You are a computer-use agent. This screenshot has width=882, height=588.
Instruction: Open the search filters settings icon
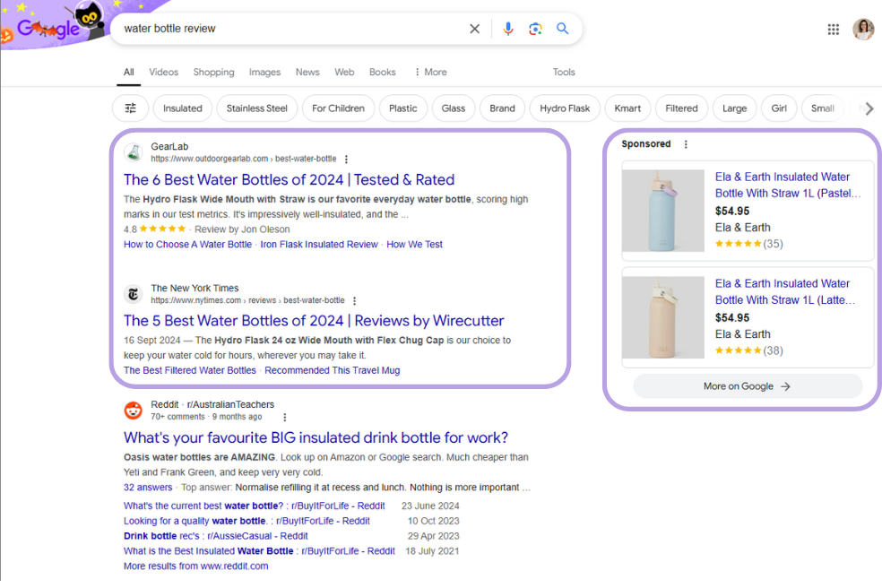130,108
